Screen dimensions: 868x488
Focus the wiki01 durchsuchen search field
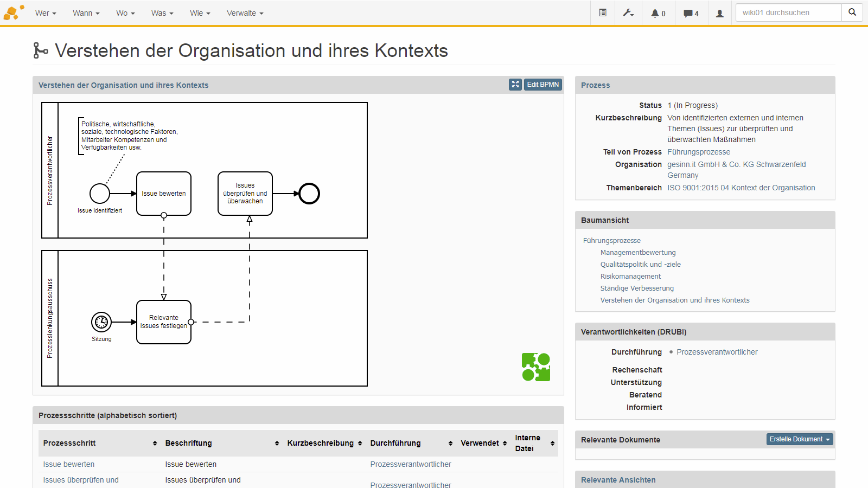click(x=789, y=12)
